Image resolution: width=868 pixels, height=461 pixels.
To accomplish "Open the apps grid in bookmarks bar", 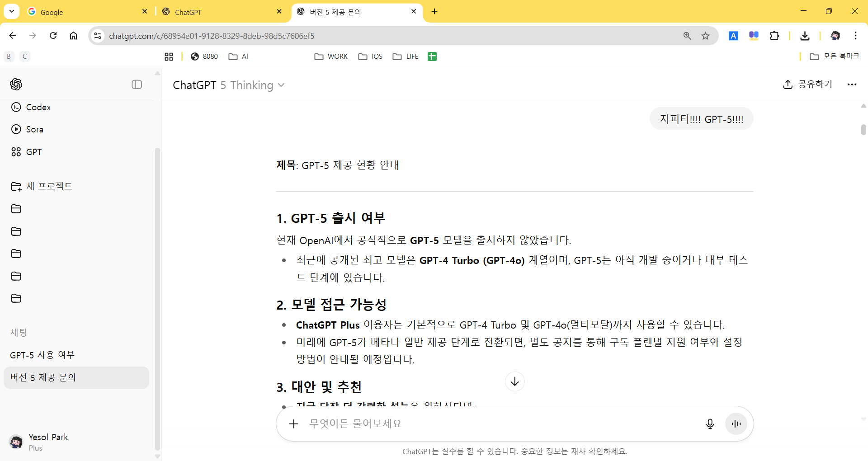I will (x=169, y=56).
